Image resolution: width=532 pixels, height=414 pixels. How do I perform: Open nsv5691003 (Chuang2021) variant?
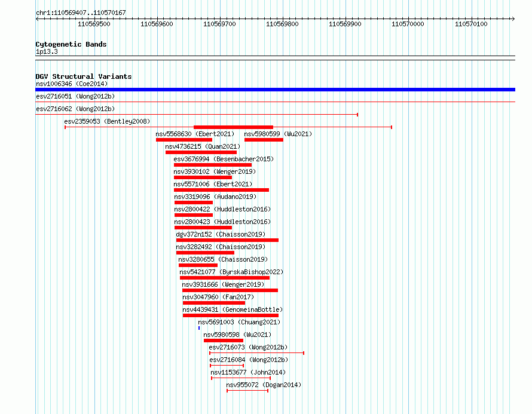pyautogui.click(x=239, y=322)
